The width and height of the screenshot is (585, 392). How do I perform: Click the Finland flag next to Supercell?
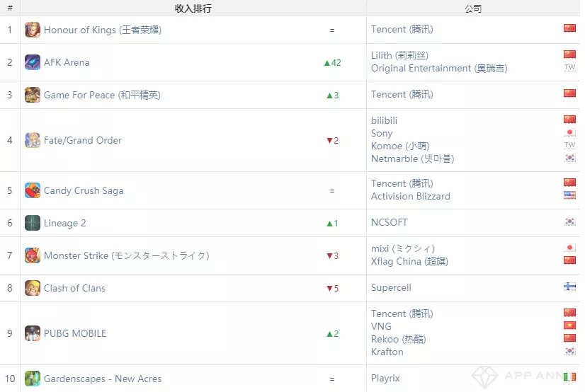coord(569,287)
